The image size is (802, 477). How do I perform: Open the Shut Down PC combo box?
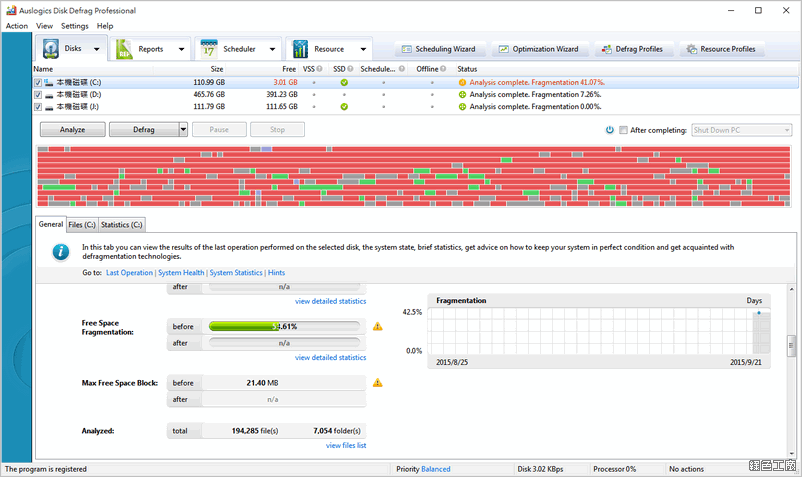coord(742,130)
